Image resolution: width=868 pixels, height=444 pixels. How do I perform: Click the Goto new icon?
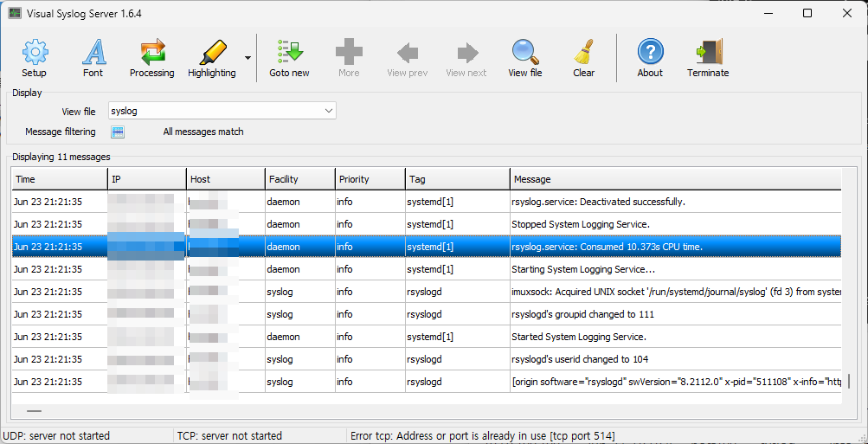tap(289, 53)
